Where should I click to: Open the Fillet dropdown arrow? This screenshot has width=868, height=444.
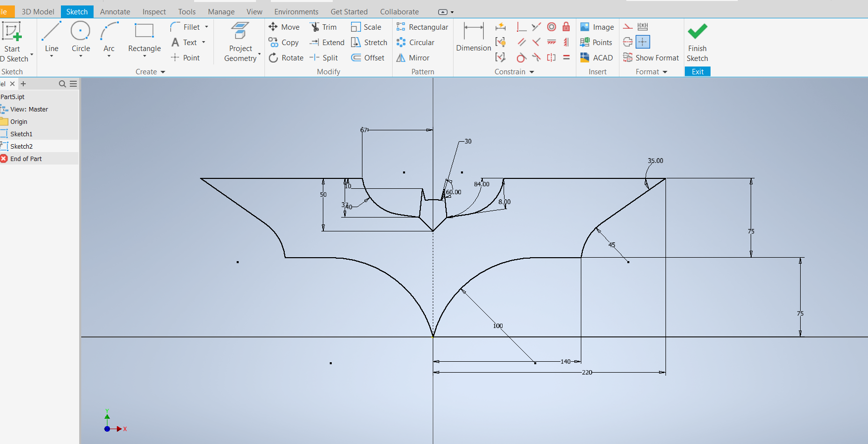pos(206,27)
